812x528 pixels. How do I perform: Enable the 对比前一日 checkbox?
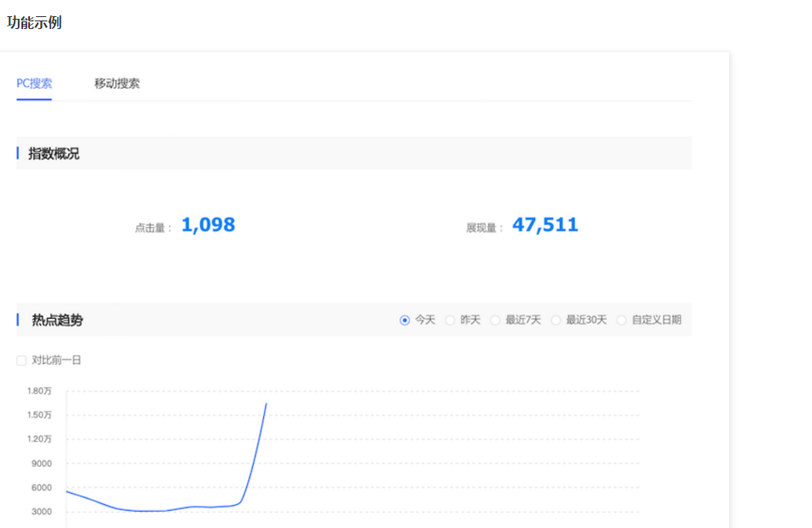point(22,361)
